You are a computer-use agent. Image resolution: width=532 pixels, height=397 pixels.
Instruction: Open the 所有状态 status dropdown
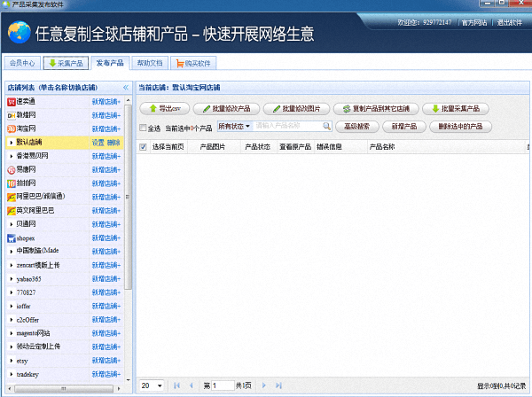[234, 127]
